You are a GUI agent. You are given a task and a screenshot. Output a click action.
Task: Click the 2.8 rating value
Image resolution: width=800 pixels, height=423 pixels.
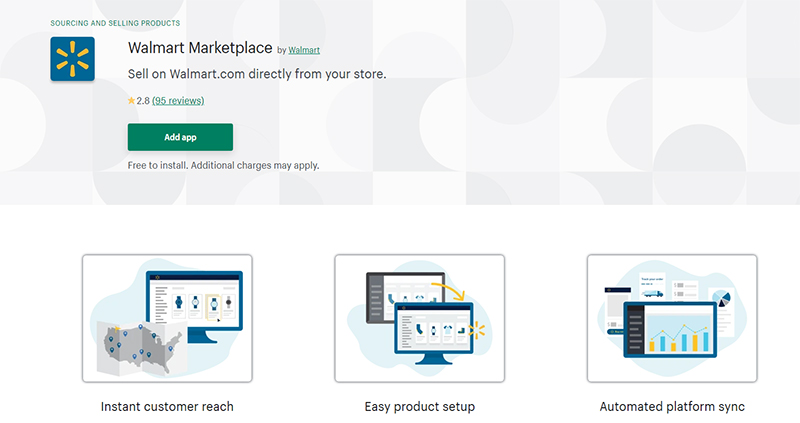tap(143, 101)
